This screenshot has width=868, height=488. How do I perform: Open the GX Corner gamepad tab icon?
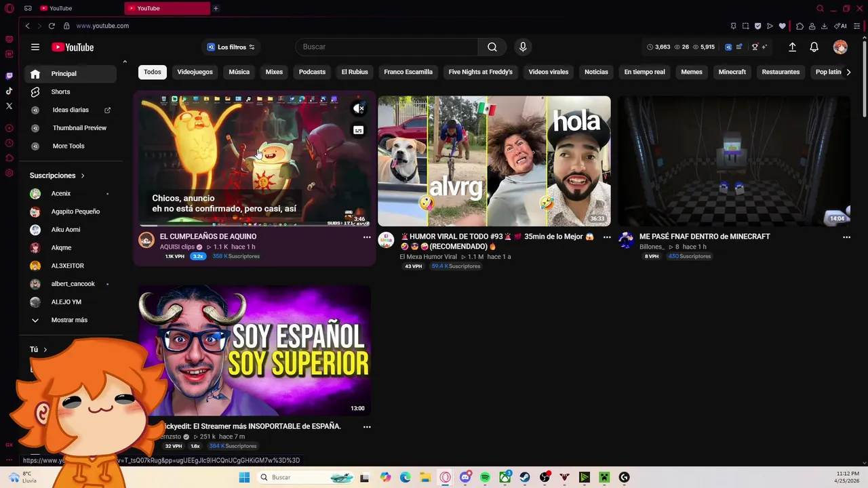tap(28, 8)
